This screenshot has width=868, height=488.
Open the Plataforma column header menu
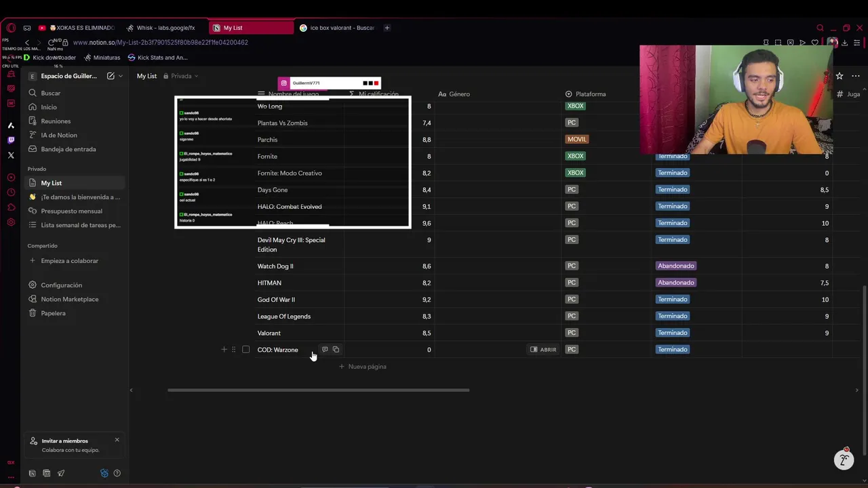click(x=586, y=94)
